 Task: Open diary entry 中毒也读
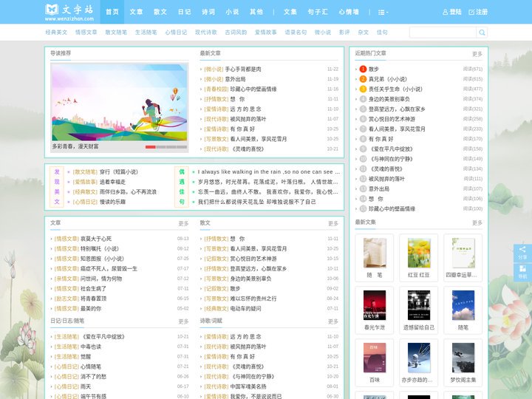coord(91,347)
